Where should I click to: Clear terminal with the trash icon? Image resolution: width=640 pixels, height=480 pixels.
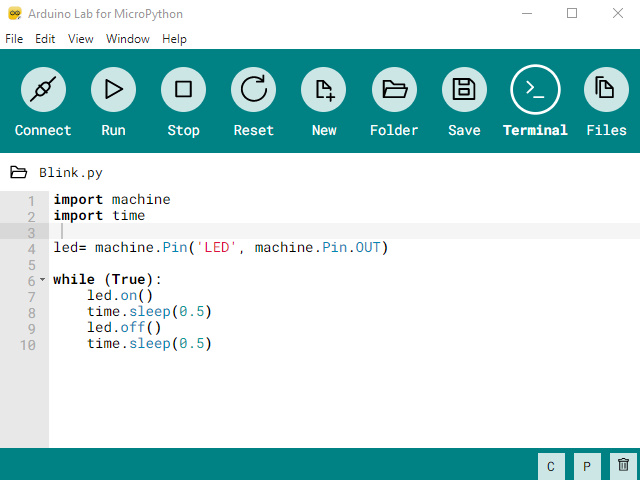pos(623,467)
